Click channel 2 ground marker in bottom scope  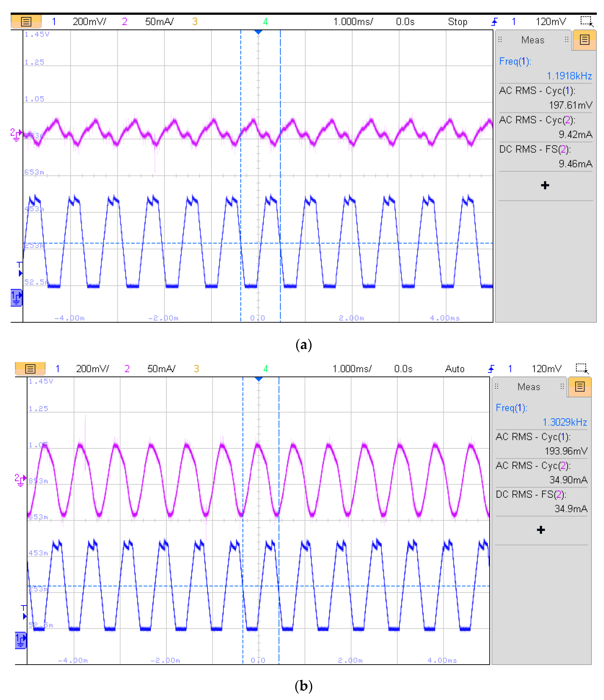coord(20,479)
